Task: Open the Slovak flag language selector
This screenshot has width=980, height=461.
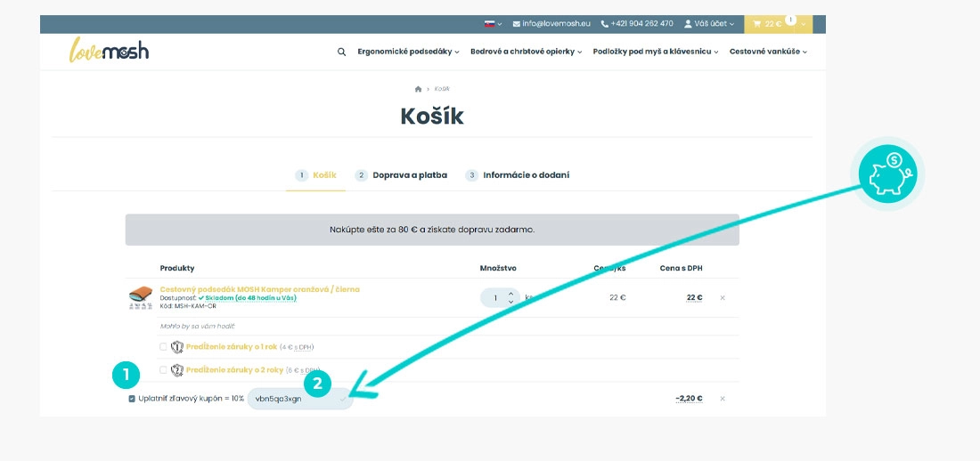Action: (x=493, y=24)
